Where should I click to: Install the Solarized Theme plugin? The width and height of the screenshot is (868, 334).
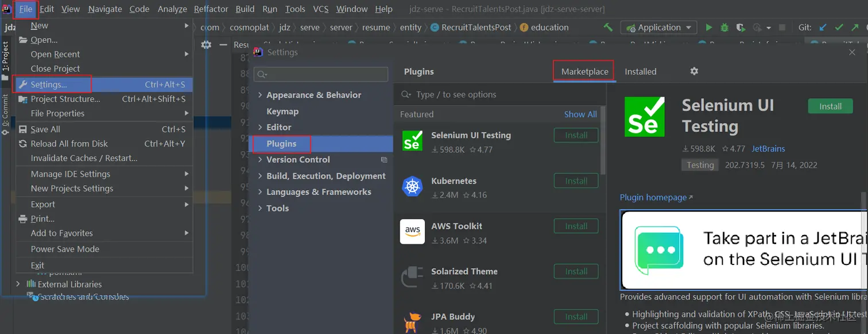point(576,271)
